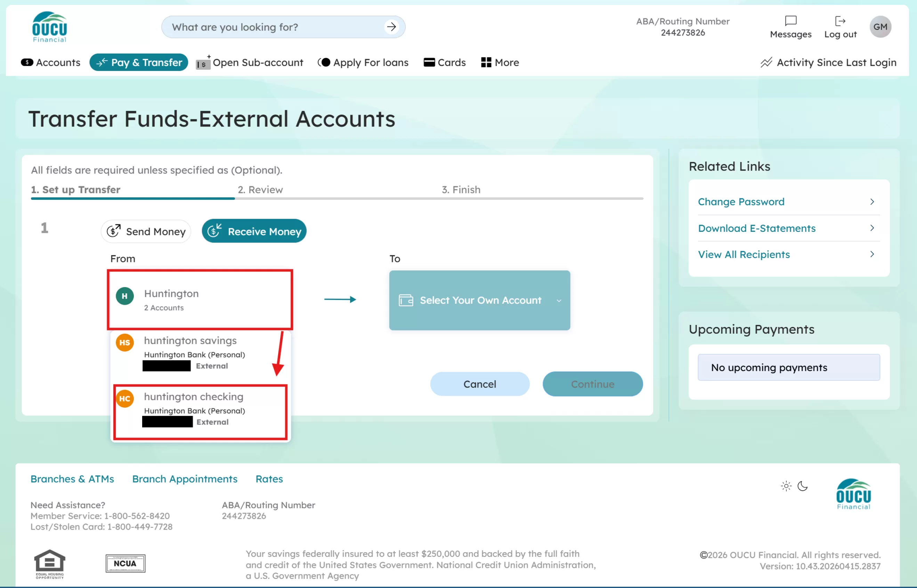This screenshot has width=917, height=588.
Task: Open Branch Appointments link
Action: coord(185,479)
